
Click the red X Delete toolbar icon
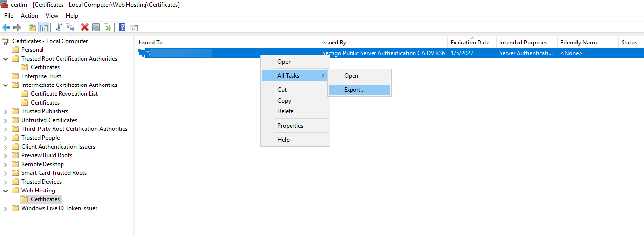85,28
